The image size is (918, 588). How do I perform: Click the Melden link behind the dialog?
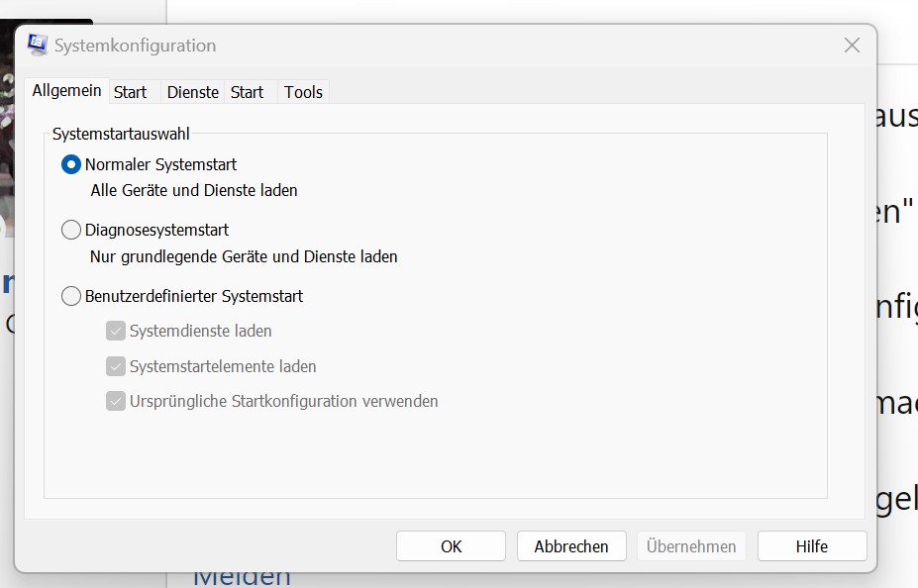[242, 579]
